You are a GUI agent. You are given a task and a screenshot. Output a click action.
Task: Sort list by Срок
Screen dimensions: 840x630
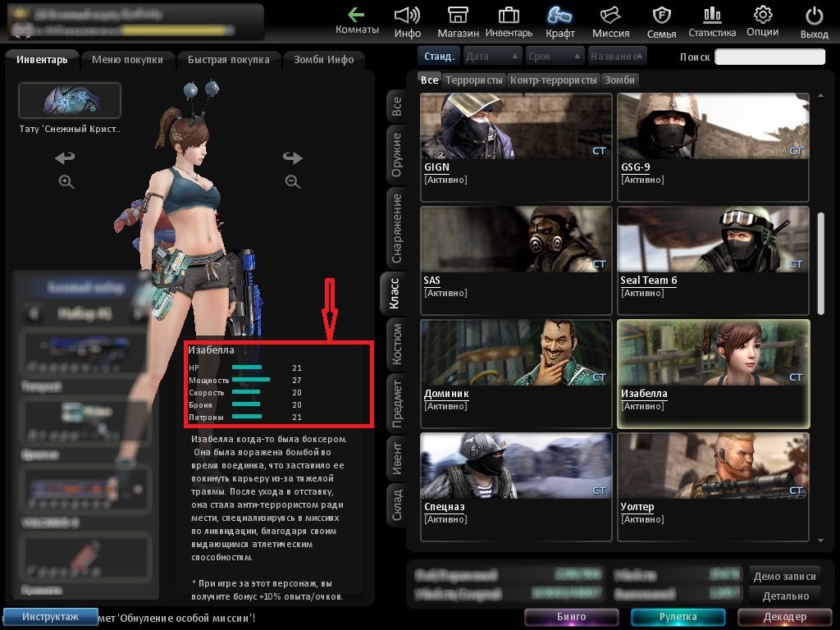(554, 57)
